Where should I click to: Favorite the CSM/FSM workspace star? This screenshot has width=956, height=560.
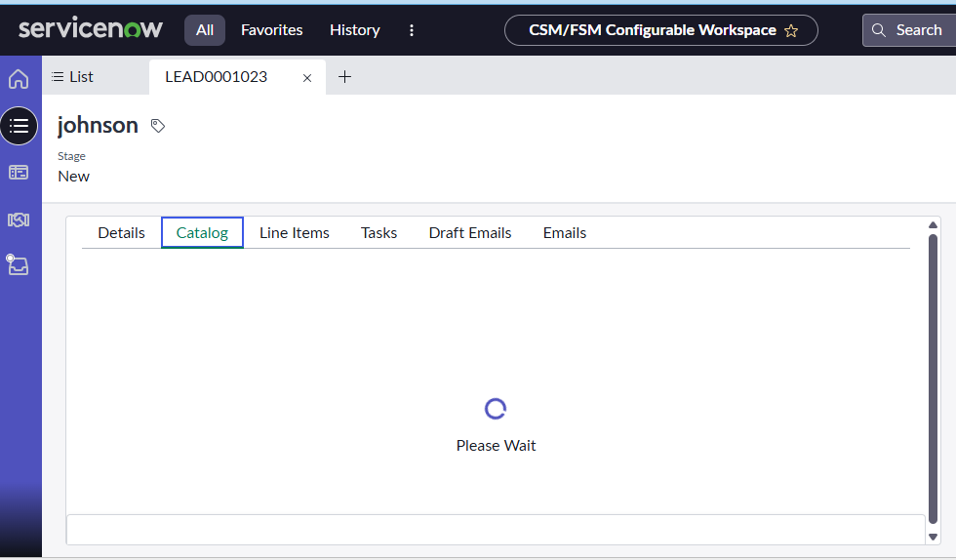(791, 30)
